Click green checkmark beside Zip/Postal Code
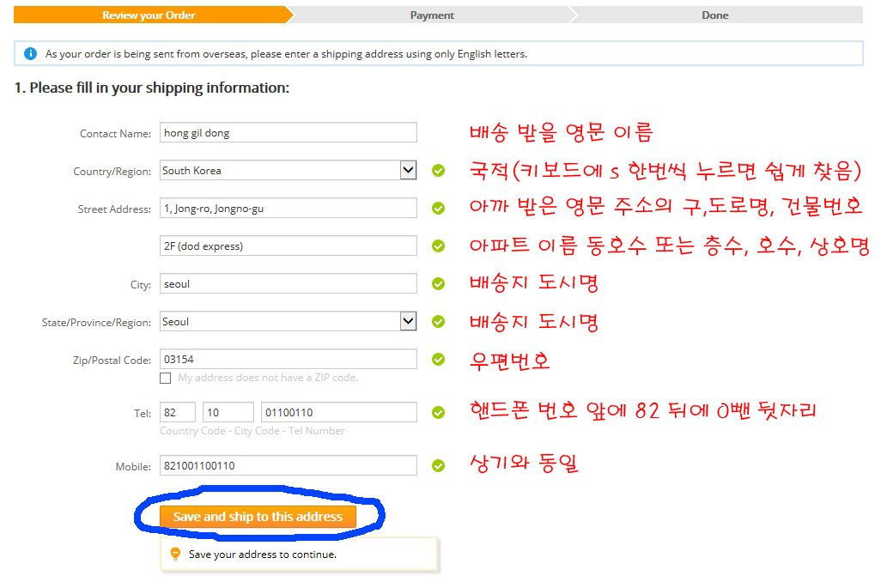 438,360
